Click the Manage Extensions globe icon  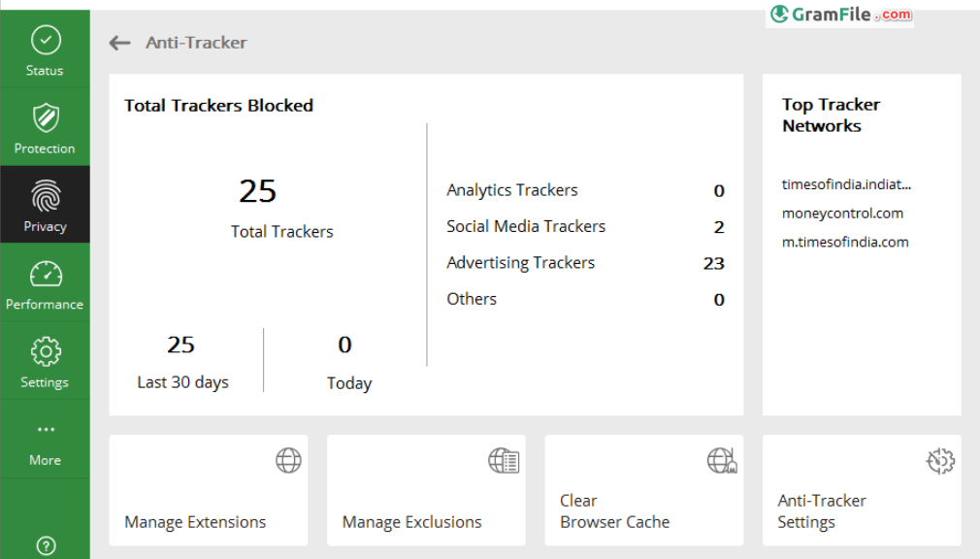coord(288,461)
